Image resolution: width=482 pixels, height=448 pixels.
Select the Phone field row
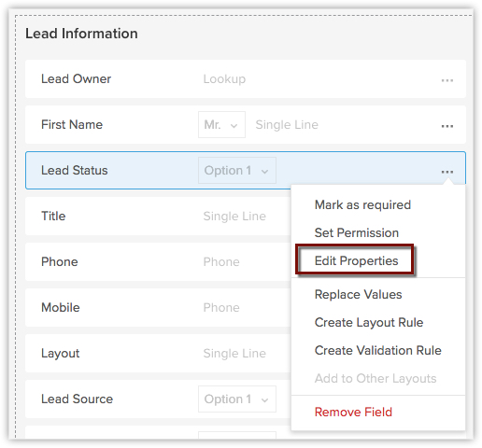coord(158,262)
